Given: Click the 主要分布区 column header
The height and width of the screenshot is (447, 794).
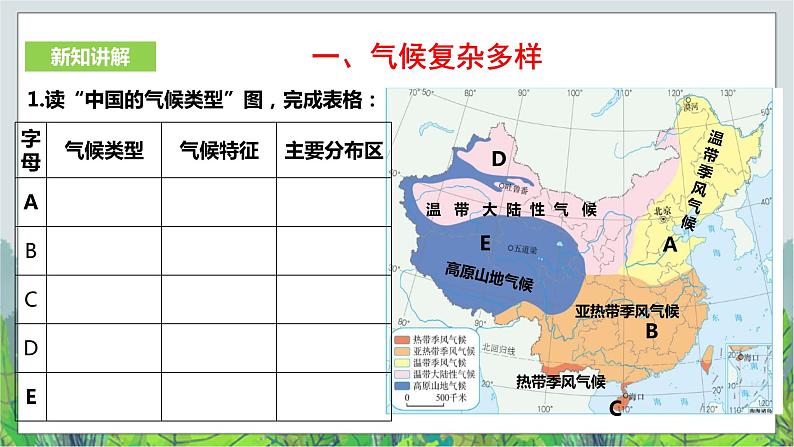Looking at the screenshot, I should click(333, 150).
